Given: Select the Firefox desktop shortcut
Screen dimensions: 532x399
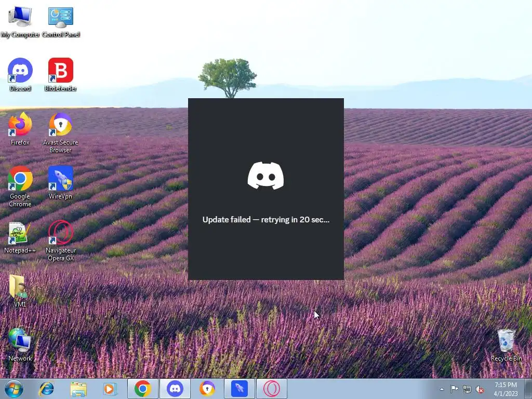Looking at the screenshot, I should (x=20, y=129).
